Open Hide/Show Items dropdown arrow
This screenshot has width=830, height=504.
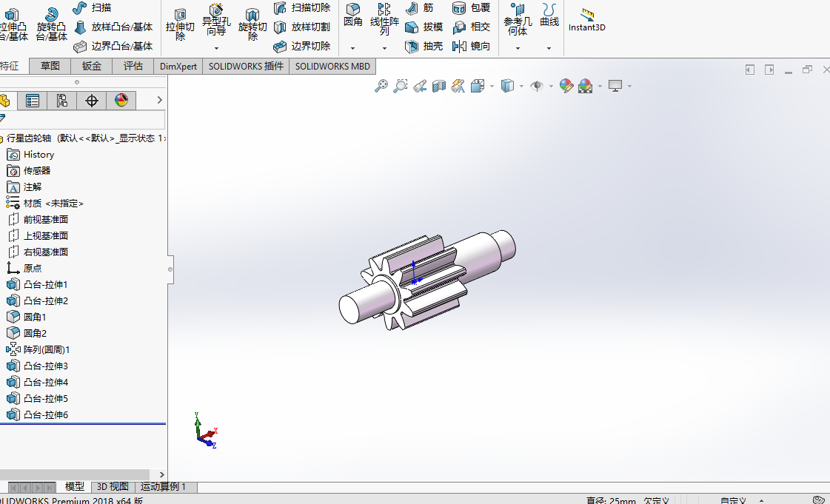coord(551,86)
